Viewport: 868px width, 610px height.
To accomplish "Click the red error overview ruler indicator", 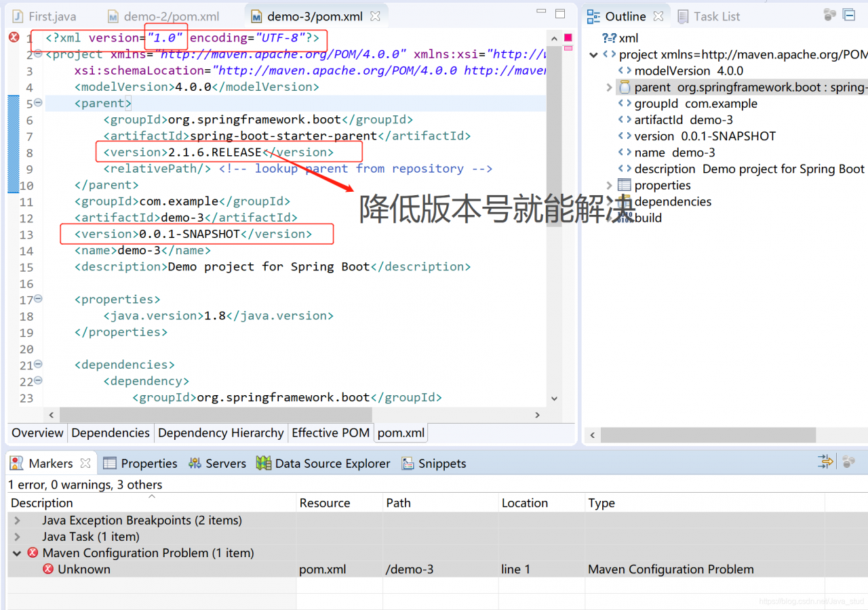I will pos(568,38).
